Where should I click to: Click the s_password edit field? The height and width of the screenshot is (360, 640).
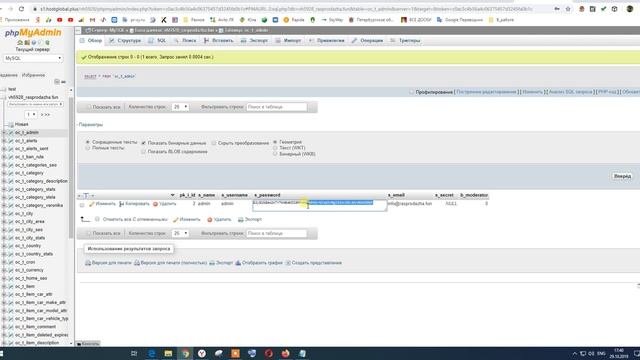(319, 205)
